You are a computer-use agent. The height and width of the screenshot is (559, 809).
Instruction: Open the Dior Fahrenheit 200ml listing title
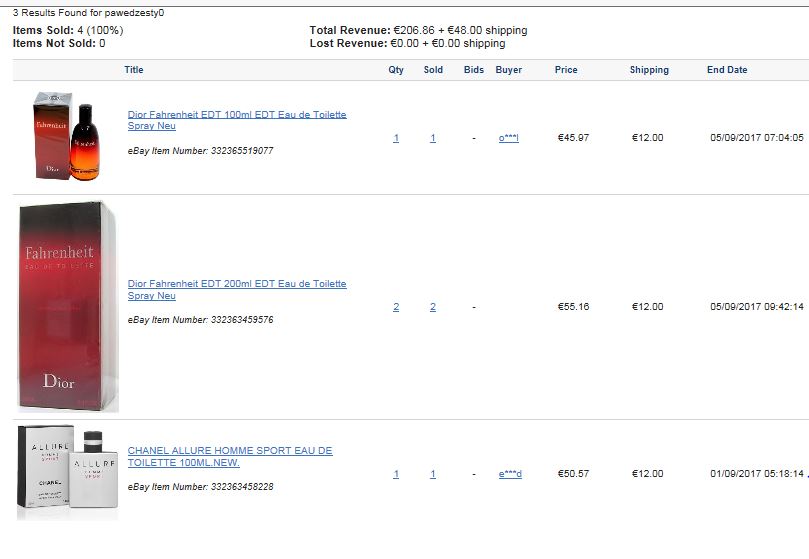[x=237, y=290]
